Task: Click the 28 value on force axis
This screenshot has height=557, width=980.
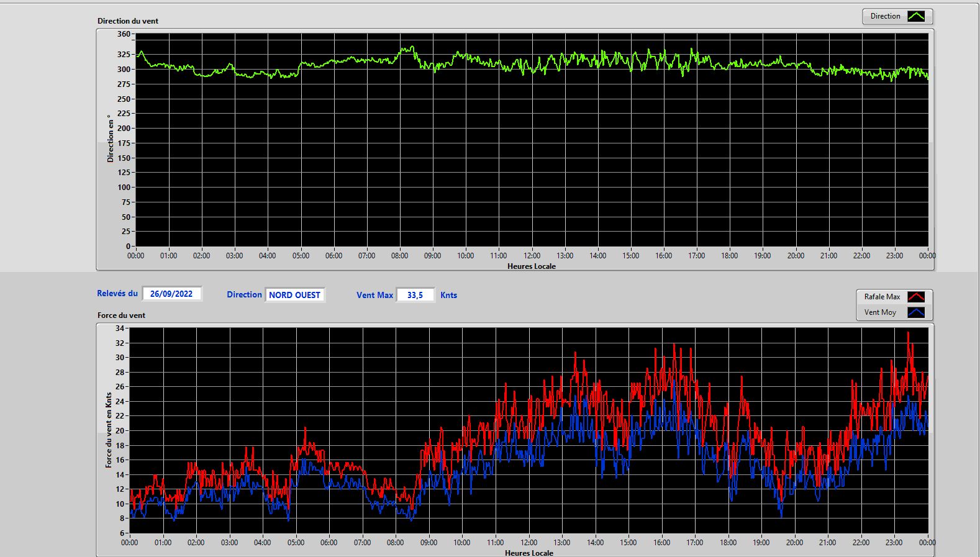Action: point(120,372)
